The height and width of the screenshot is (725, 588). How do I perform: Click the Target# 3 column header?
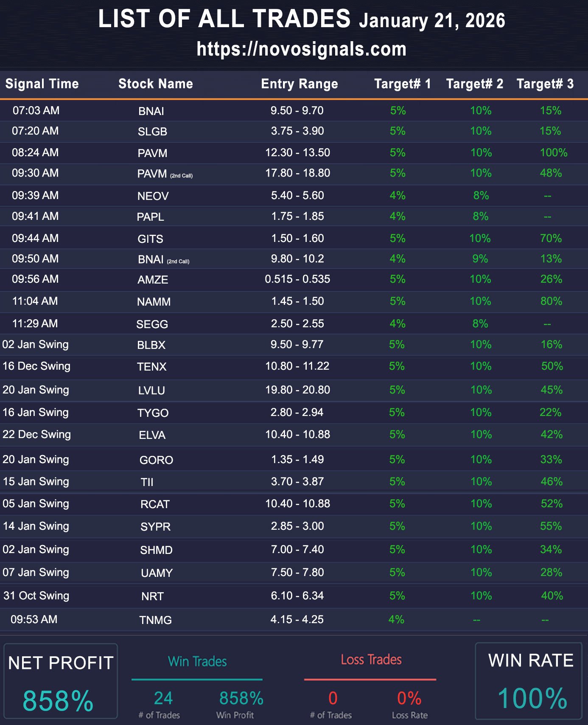545,84
